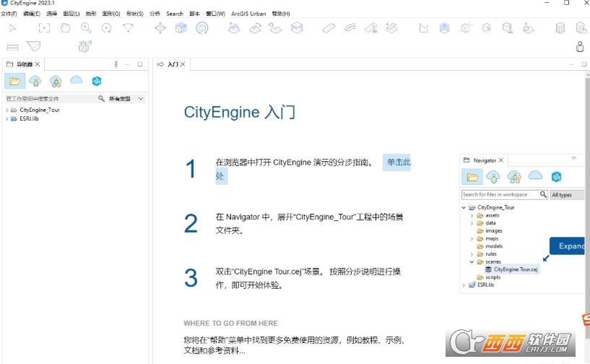Open the 图层(L) menu

tap(71, 14)
